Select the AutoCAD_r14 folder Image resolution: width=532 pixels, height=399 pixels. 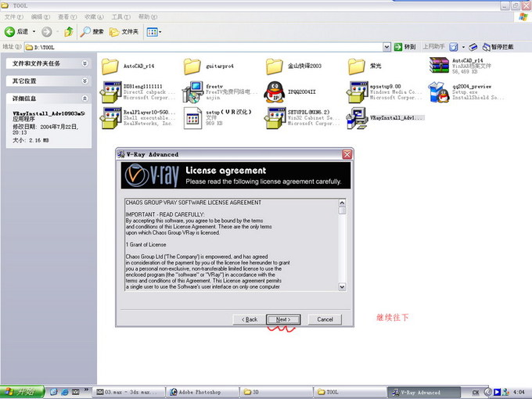128,66
